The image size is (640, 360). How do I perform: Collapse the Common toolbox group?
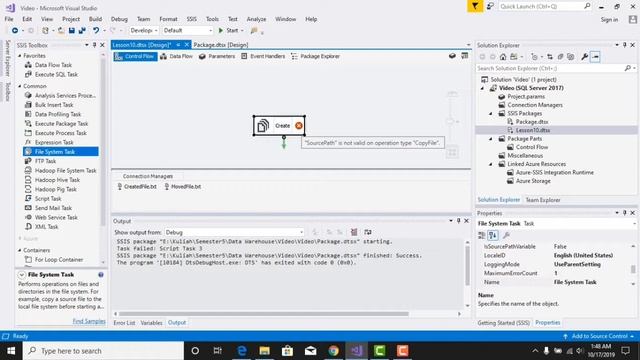tap(20, 86)
